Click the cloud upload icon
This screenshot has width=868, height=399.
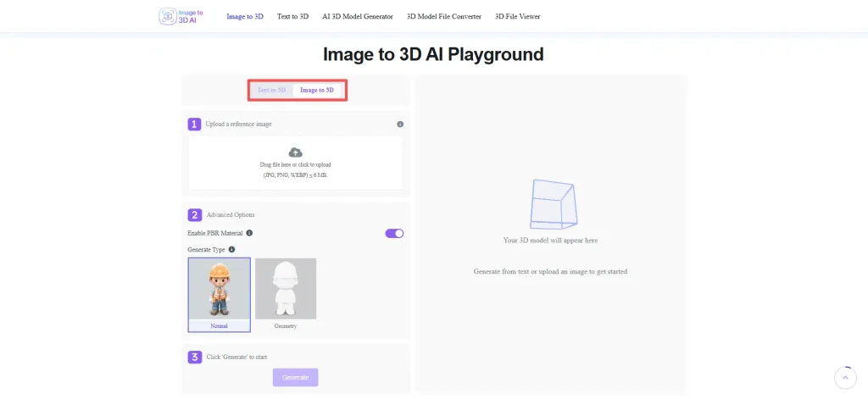click(x=296, y=152)
